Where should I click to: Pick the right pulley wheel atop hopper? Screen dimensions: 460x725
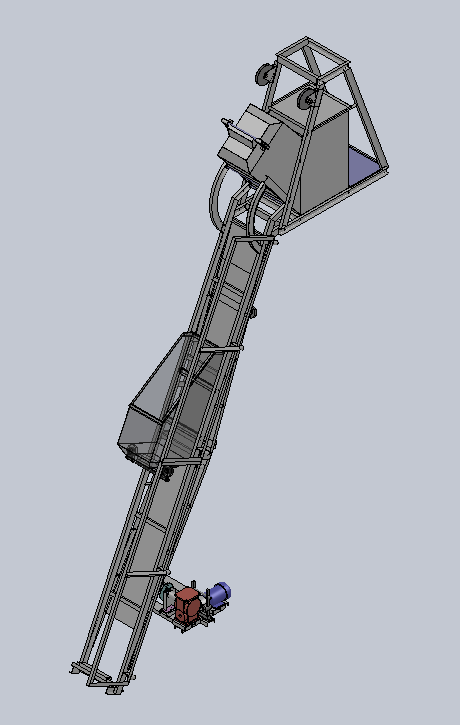tap(306, 99)
